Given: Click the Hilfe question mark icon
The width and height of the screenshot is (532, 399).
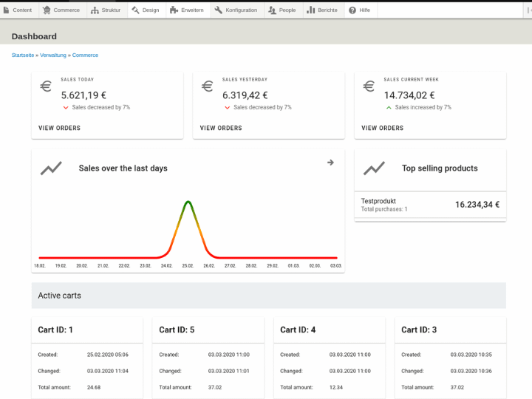Looking at the screenshot, I should 352,10.
